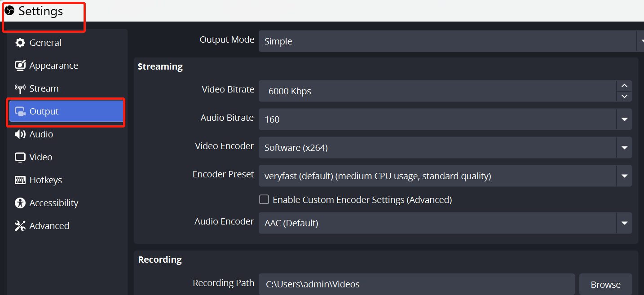
Task: Decrease Video Bitrate with down arrow
Action: [x=624, y=96]
